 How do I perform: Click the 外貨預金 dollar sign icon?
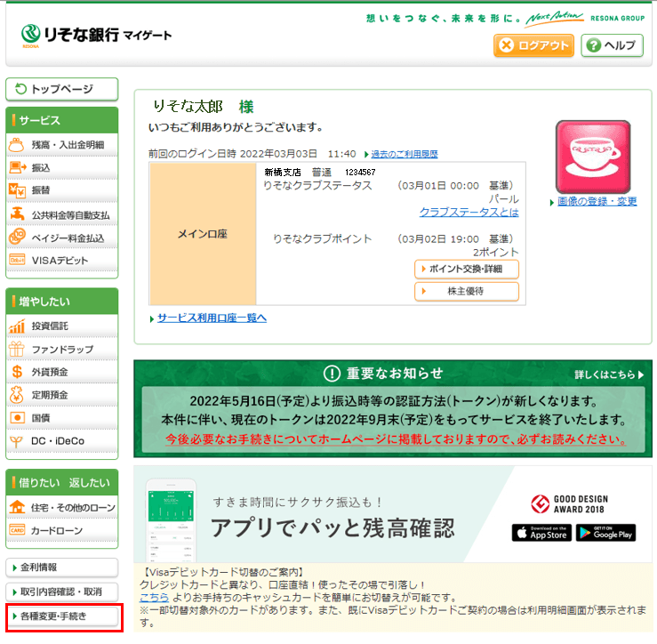17,372
